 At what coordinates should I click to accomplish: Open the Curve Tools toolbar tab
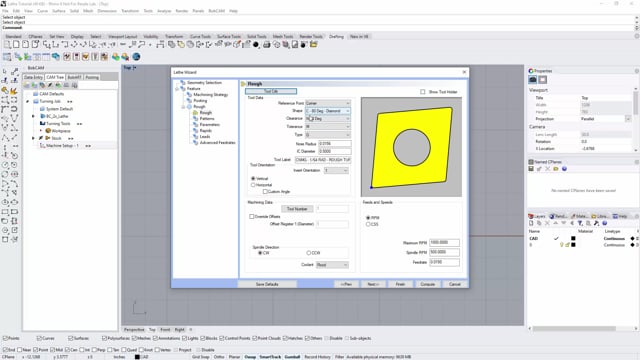pyautogui.click(x=200, y=36)
